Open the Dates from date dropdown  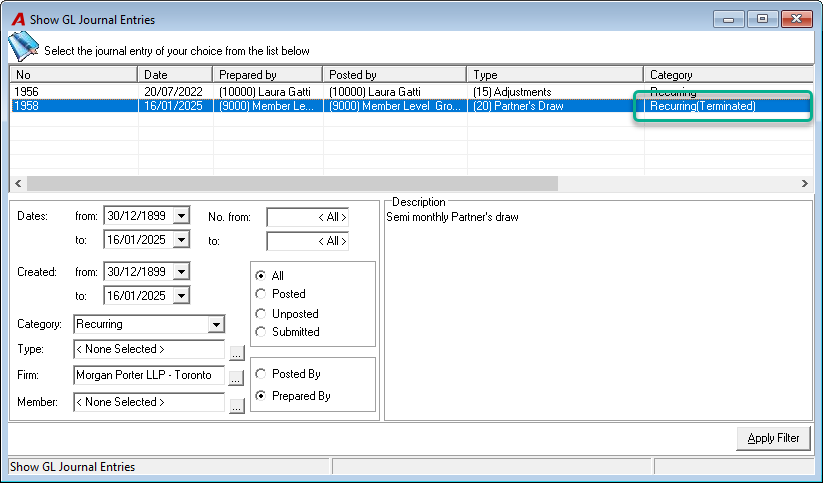181,216
